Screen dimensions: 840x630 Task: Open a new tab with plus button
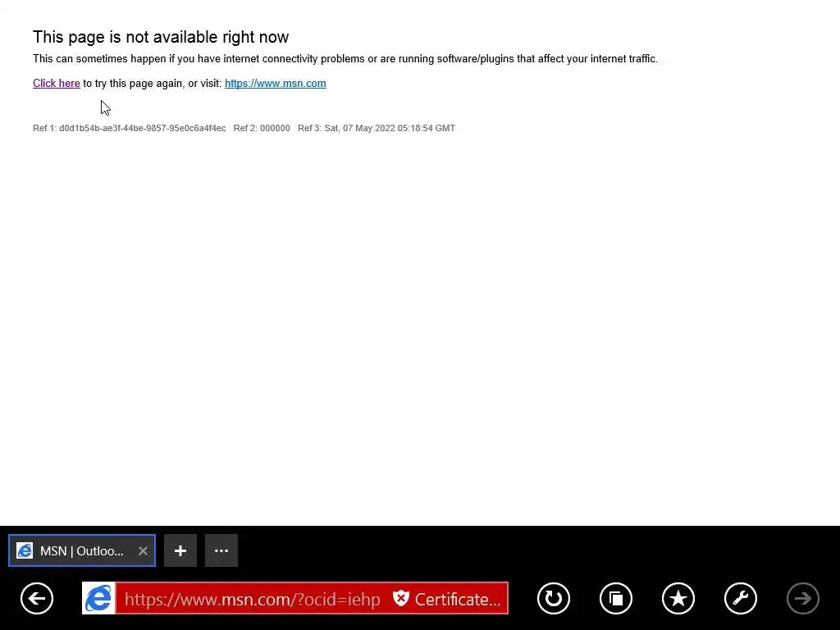pos(180,550)
